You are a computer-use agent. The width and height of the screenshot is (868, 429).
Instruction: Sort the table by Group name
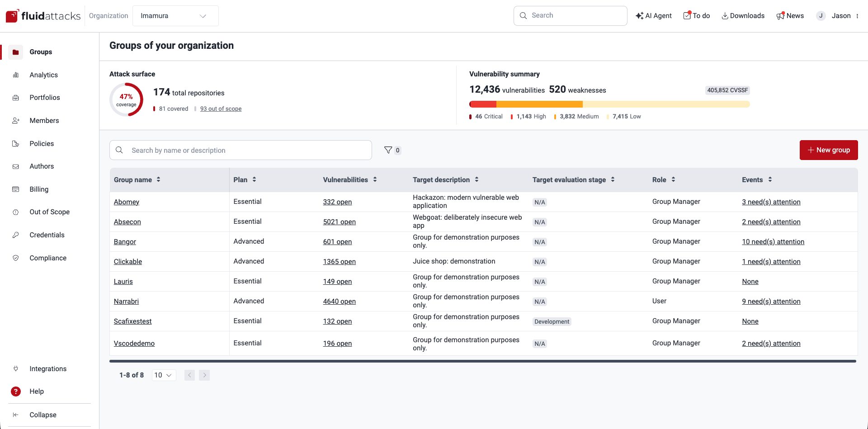159,179
